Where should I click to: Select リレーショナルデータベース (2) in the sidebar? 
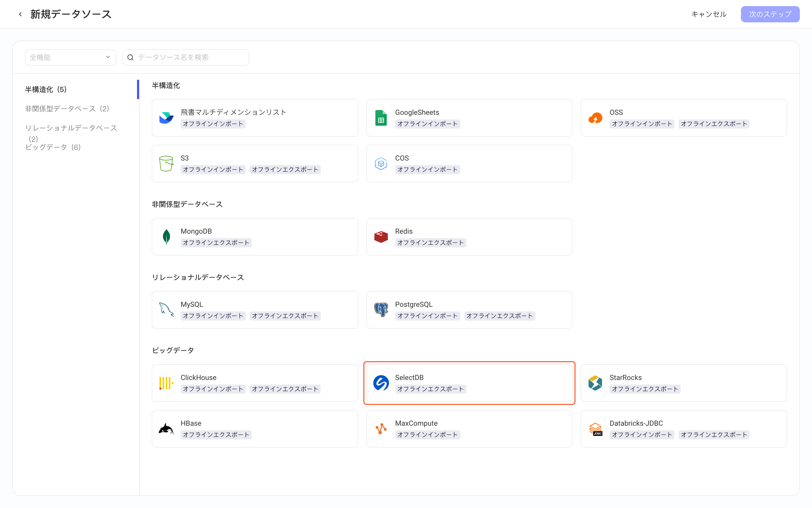[x=71, y=133]
